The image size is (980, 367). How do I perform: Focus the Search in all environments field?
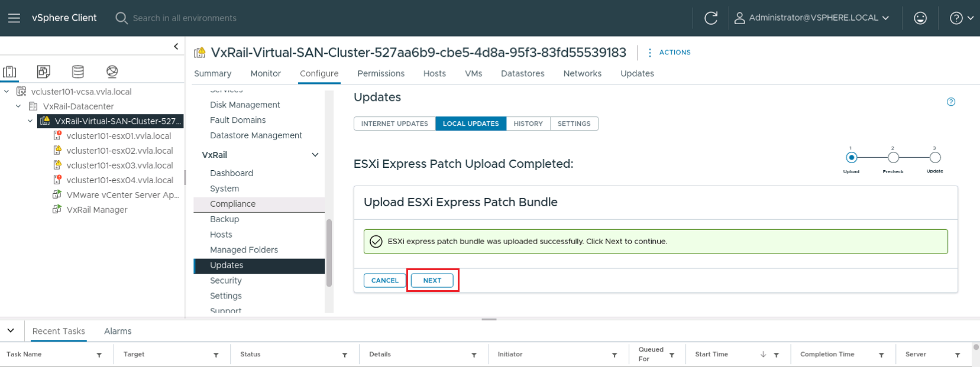click(185, 18)
